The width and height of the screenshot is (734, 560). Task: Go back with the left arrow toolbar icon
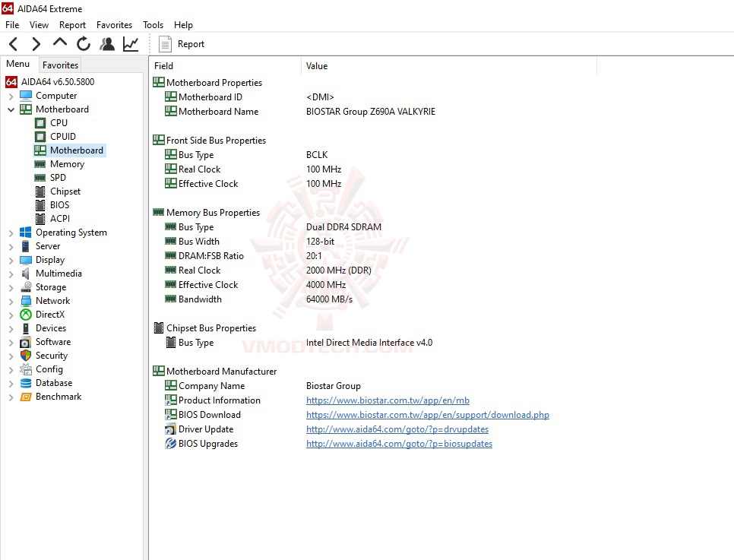click(x=14, y=44)
